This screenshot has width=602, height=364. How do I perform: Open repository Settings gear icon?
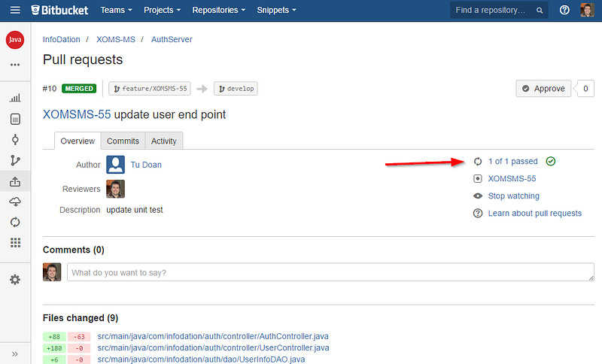pos(15,280)
